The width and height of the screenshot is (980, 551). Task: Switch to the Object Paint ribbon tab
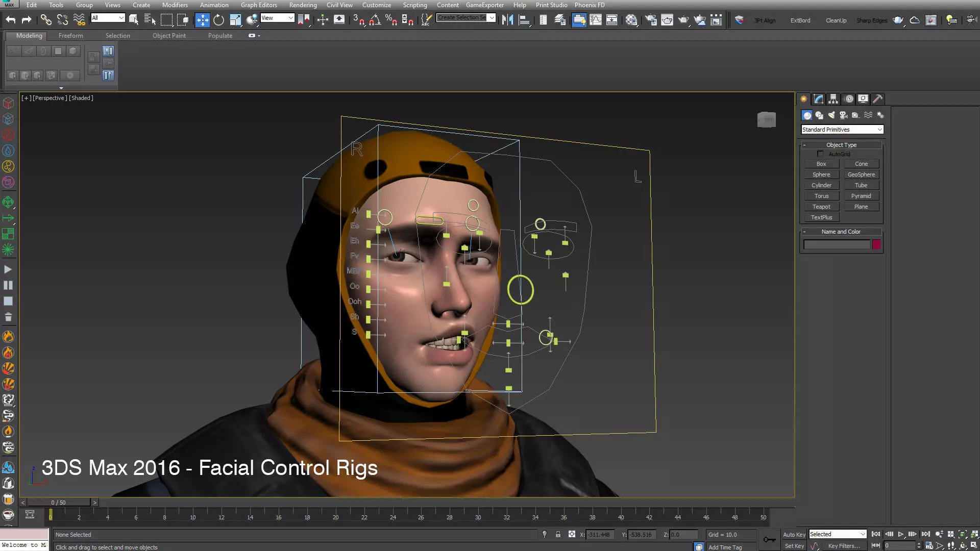(x=169, y=36)
